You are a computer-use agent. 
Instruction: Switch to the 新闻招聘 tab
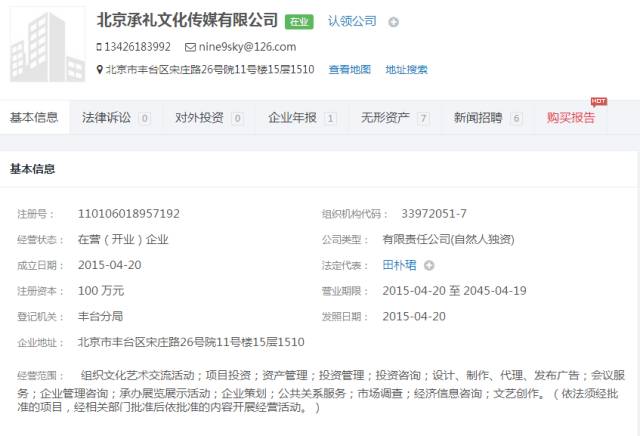pos(488,118)
